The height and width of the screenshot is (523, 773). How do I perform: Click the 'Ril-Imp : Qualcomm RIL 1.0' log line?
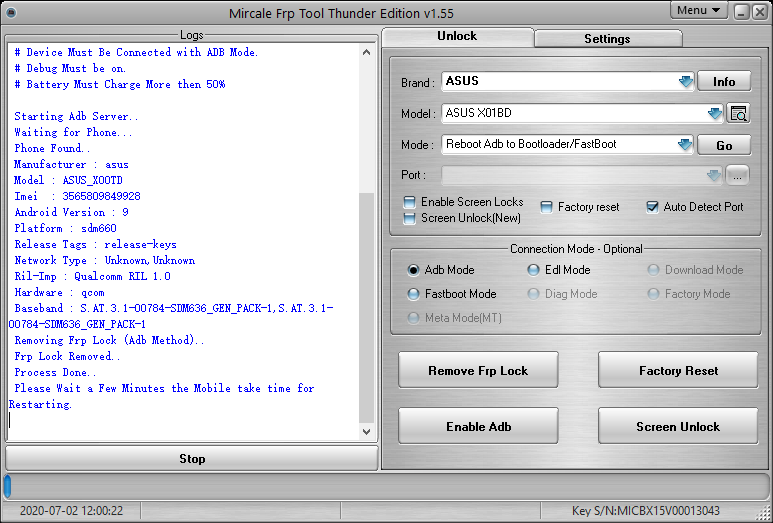tap(93, 277)
